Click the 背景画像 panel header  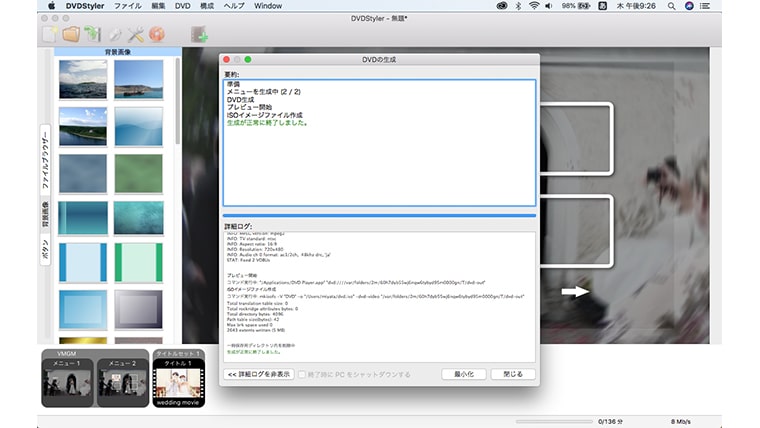[118, 52]
